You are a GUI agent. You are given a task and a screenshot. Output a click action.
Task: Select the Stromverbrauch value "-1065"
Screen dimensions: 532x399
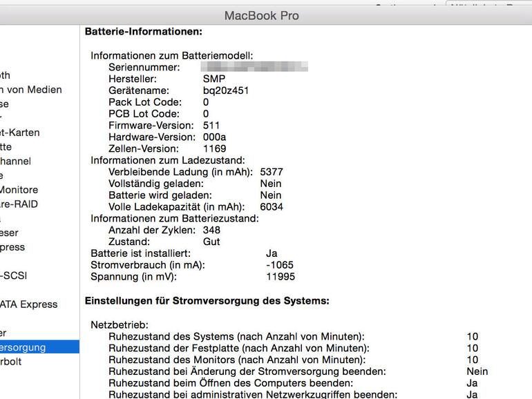tap(280, 265)
